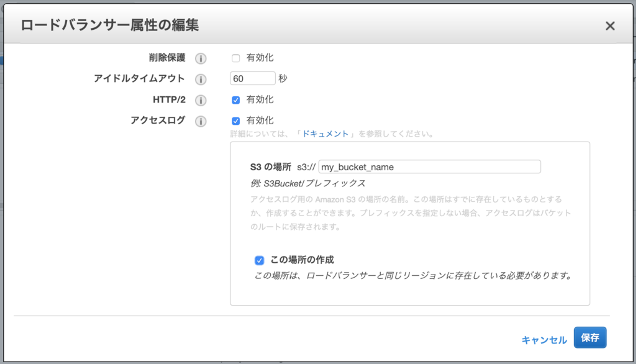Screen dimensions: 638x364
Task: Show info for the HTTP/2 attribute
Action: (201, 100)
